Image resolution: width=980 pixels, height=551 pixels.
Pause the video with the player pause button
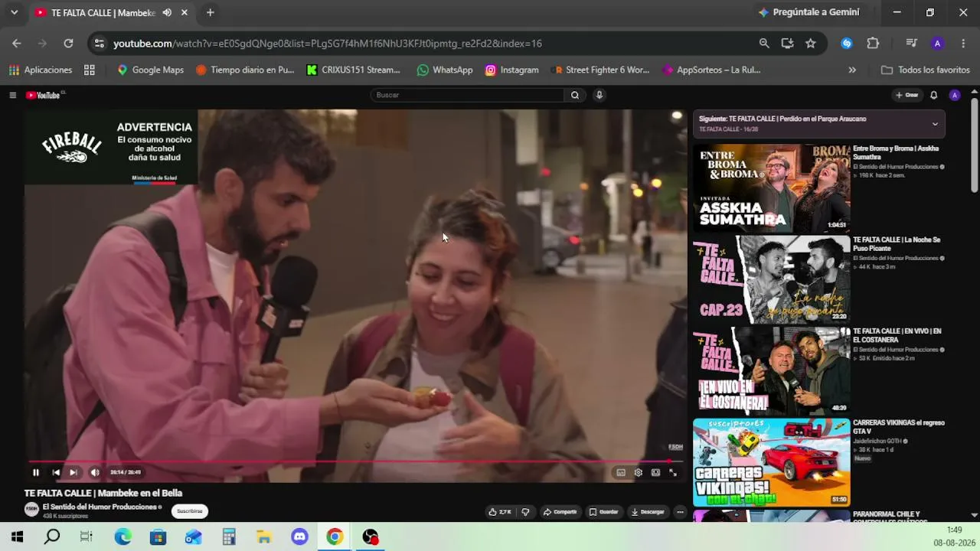click(x=36, y=472)
